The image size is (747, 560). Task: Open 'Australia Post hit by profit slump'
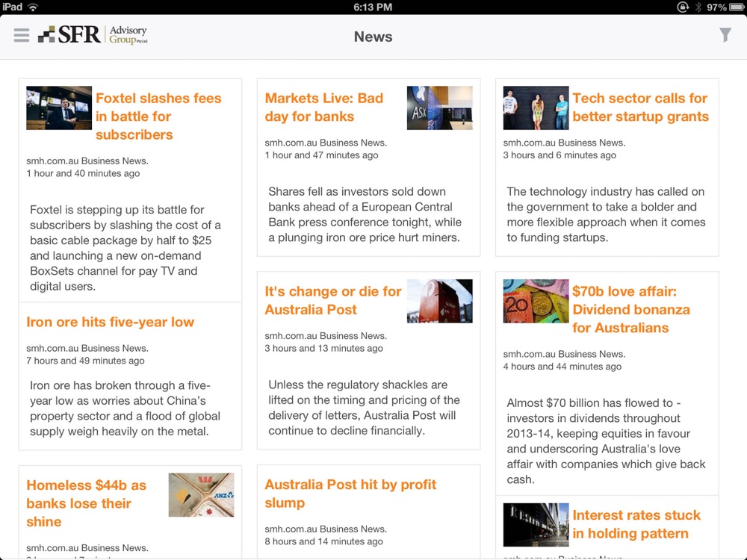point(350,494)
